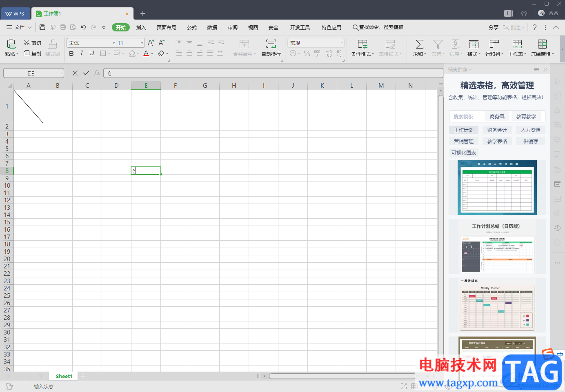Click the Paste icon in the ribbon
The height and width of the screenshot is (392, 565).
(11, 44)
